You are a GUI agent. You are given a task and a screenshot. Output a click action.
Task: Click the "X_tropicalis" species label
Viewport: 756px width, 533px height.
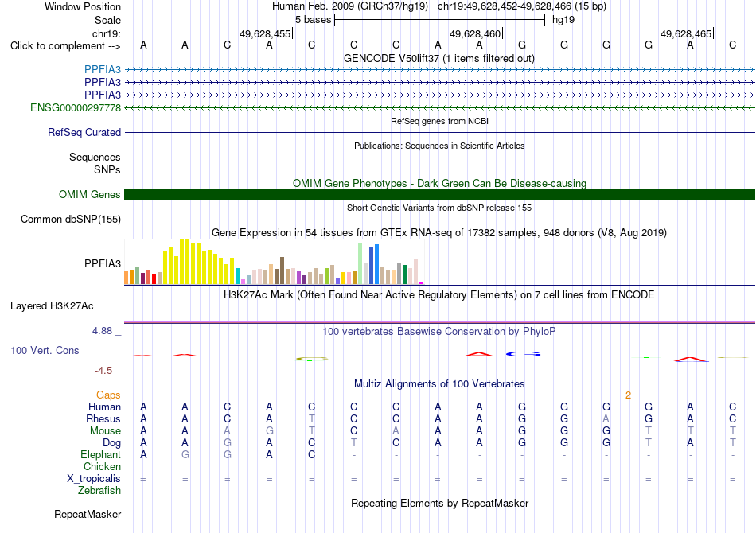94,479
